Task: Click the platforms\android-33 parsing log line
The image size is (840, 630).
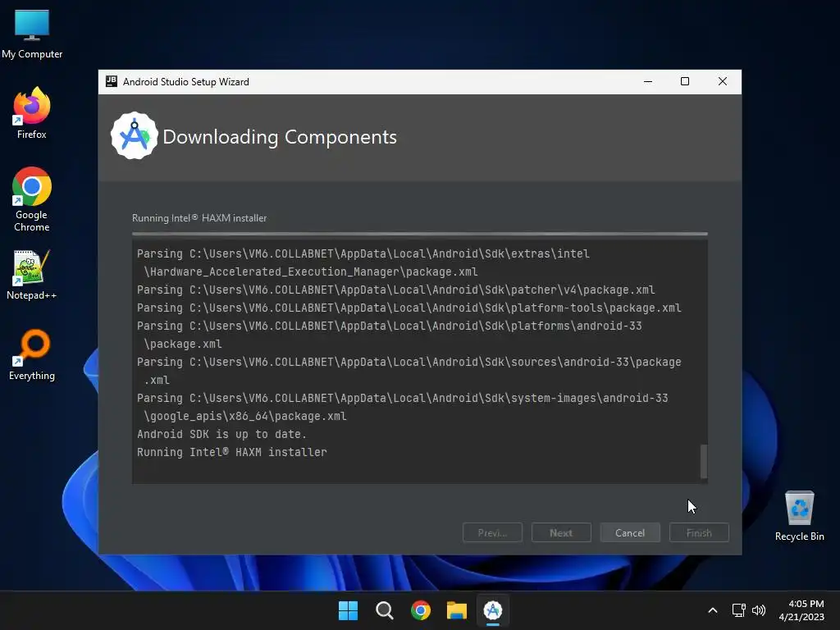Action: coord(390,335)
